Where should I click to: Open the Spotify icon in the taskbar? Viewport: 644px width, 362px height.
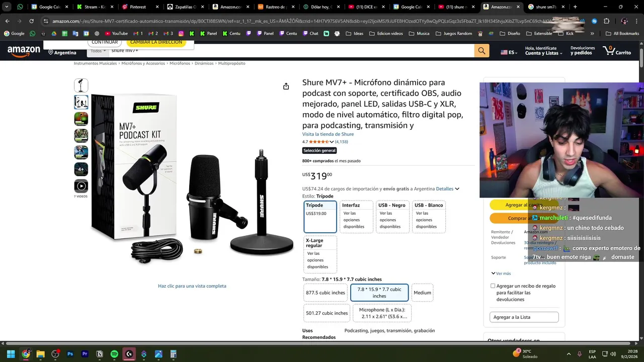tap(114, 354)
